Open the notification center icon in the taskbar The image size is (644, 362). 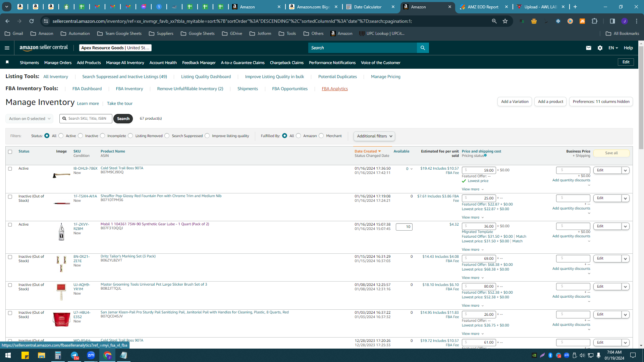(x=633, y=355)
